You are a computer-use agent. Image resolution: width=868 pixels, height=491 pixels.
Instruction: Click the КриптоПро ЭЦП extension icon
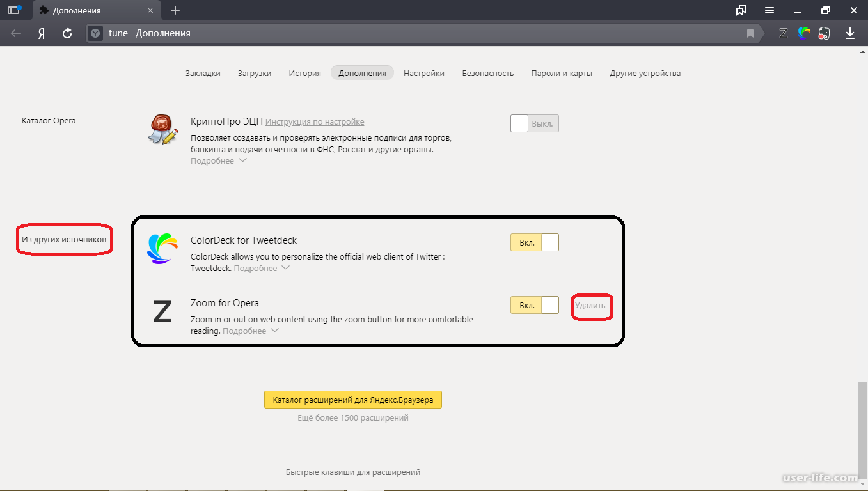162,129
